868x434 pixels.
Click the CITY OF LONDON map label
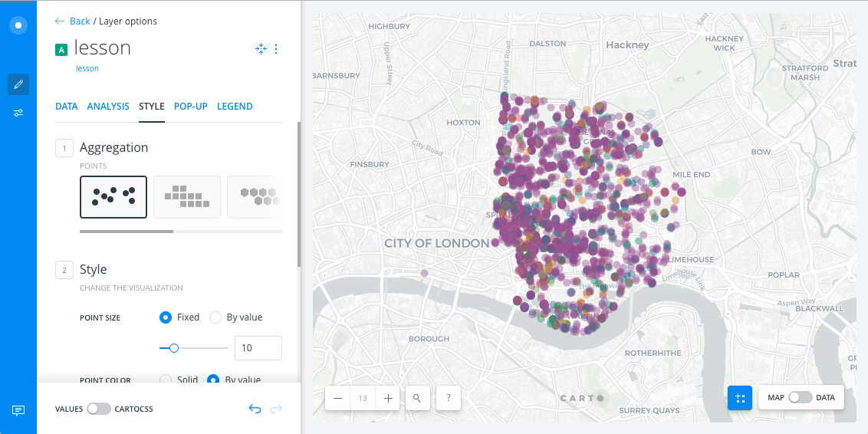pyautogui.click(x=437, y=243)
